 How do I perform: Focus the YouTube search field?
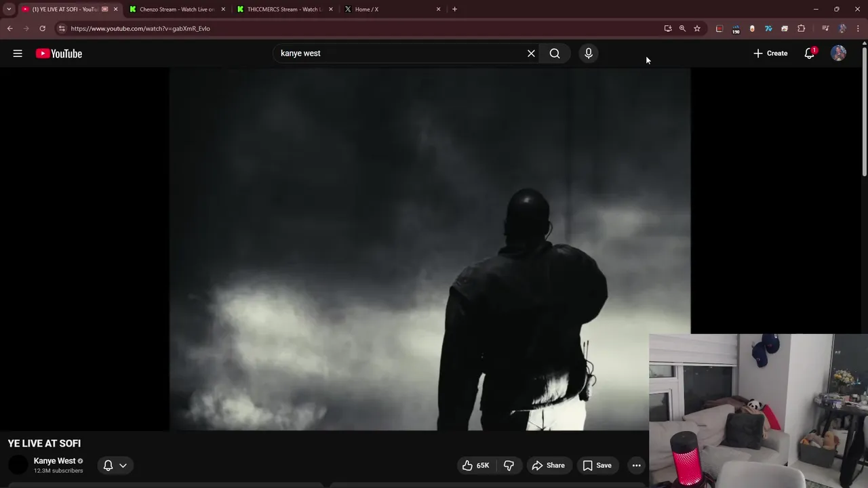400,54
